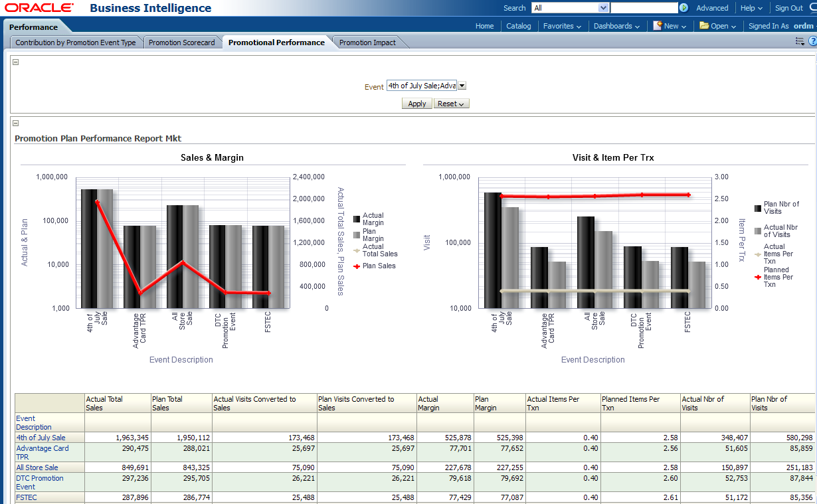
Task: Open the page options list icon
Action: click(800, 41)
